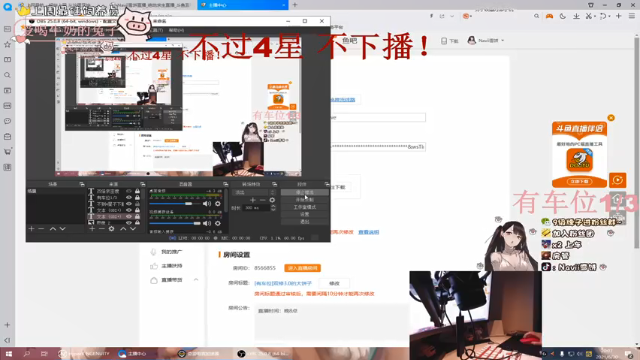640x360 pixels.
Task: Move selected source down in Sources panel
Action: [x=133, y=229]
